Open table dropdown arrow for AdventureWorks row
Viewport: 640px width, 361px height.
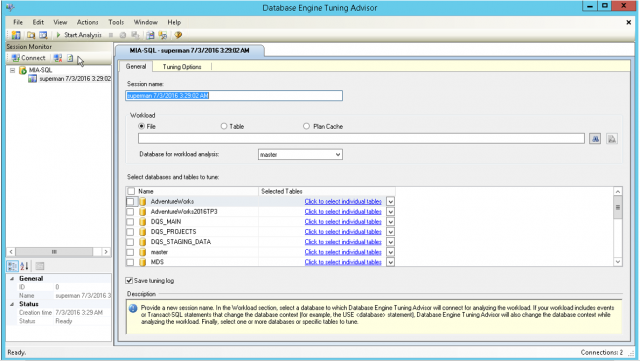point(390,201)
